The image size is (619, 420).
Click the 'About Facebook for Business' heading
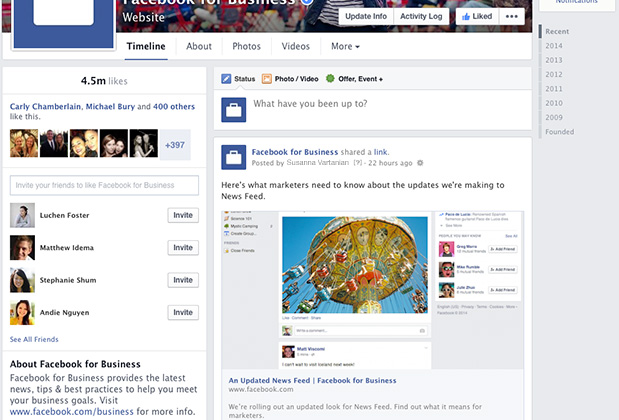(75, 364)
